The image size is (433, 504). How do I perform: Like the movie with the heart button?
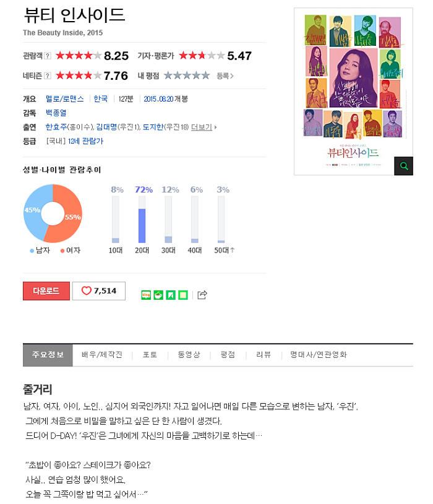(x=99, y=291)
